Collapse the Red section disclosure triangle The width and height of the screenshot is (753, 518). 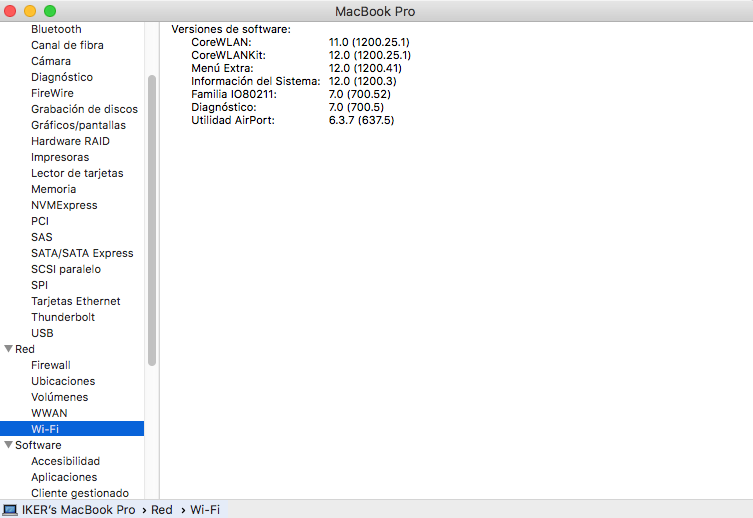tap(8, 349)
